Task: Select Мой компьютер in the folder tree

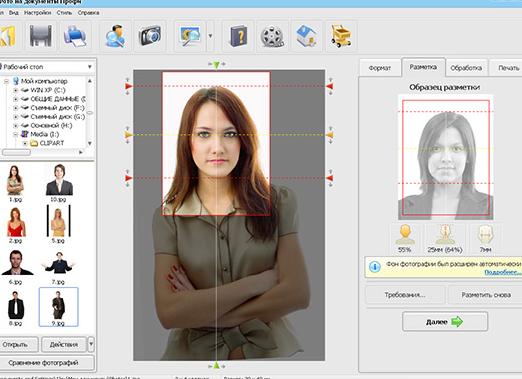Action: click(x=44, y=81)
